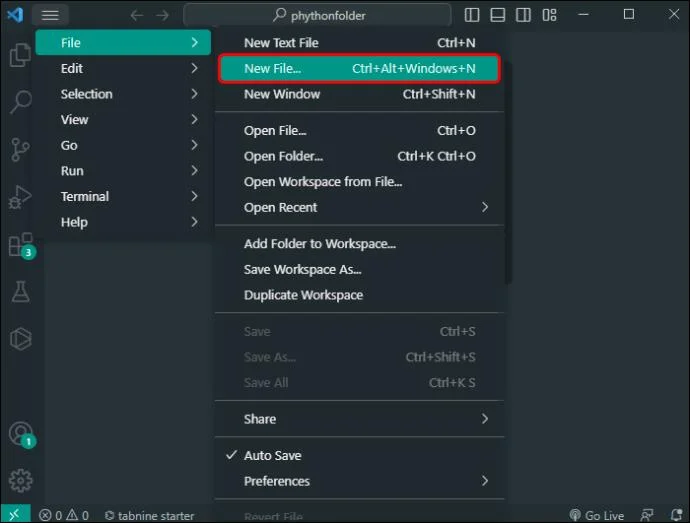The width and height of the screenshot is (690, 523).
Task: Open the Accounts icon with badge 1
Action: point(21,434)
